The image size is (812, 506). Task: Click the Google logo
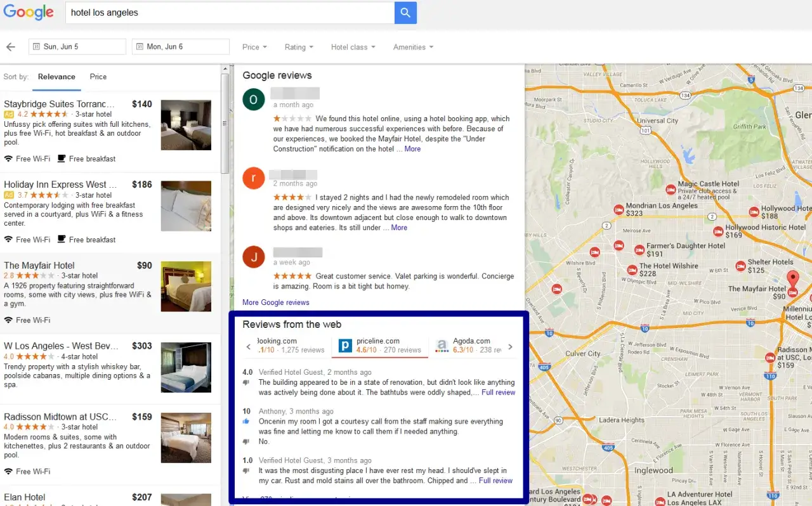(29, 13)
